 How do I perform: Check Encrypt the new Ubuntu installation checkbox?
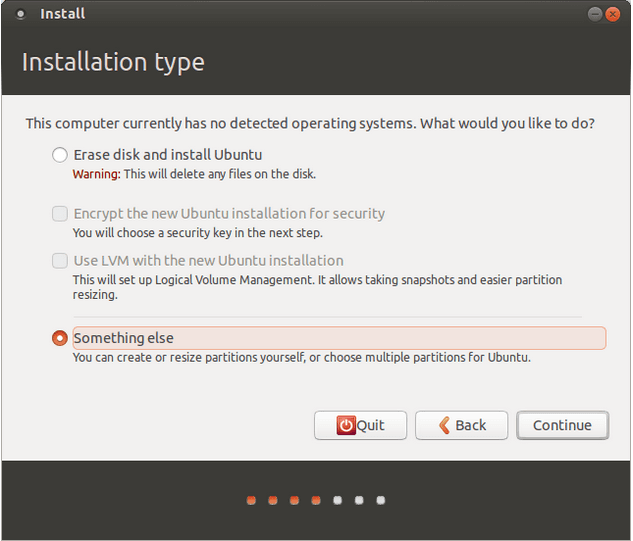[60, 214]
